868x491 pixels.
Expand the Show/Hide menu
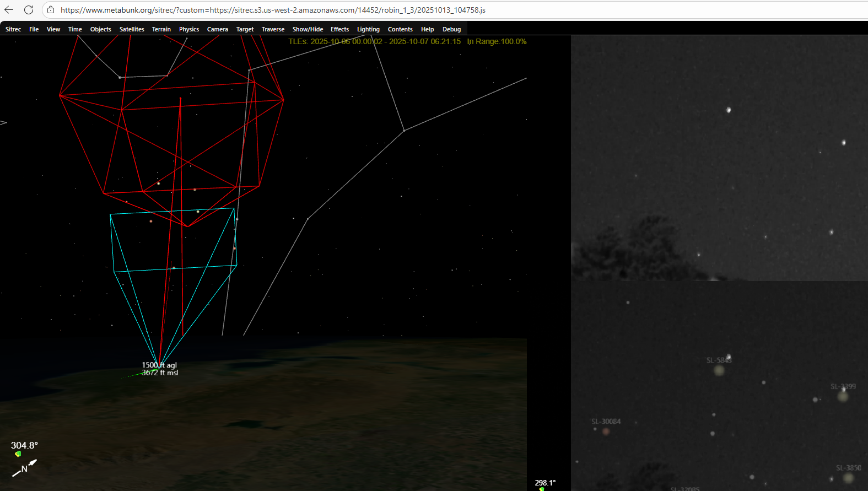(x=308, y=29)
